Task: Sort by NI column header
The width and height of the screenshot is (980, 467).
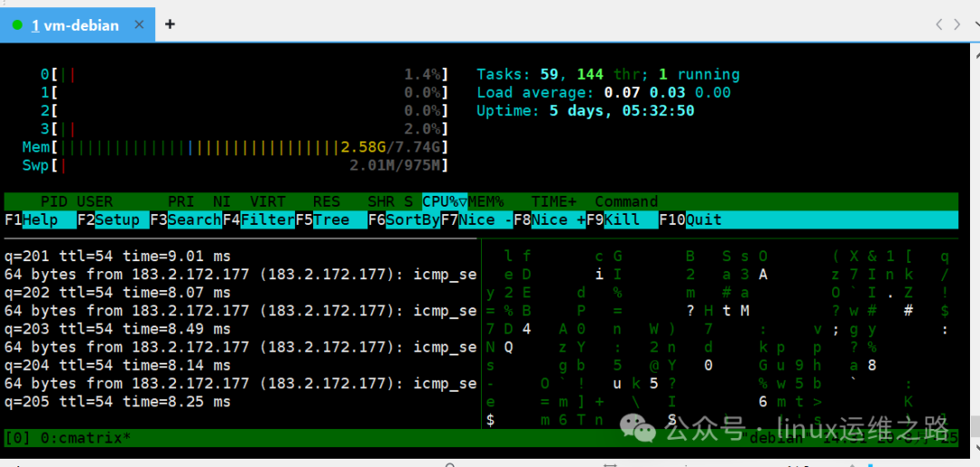Action: click(x=222, y=201)
